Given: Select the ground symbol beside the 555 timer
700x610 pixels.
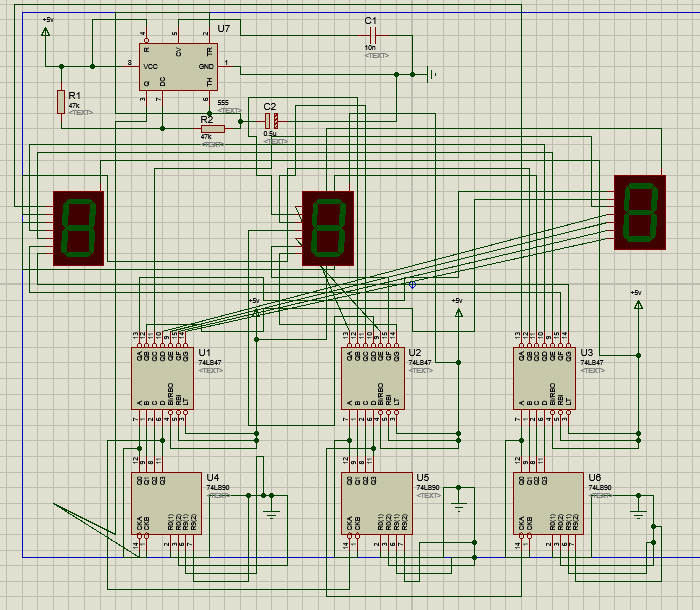Looking at the screenshot, I should point(431,74).
